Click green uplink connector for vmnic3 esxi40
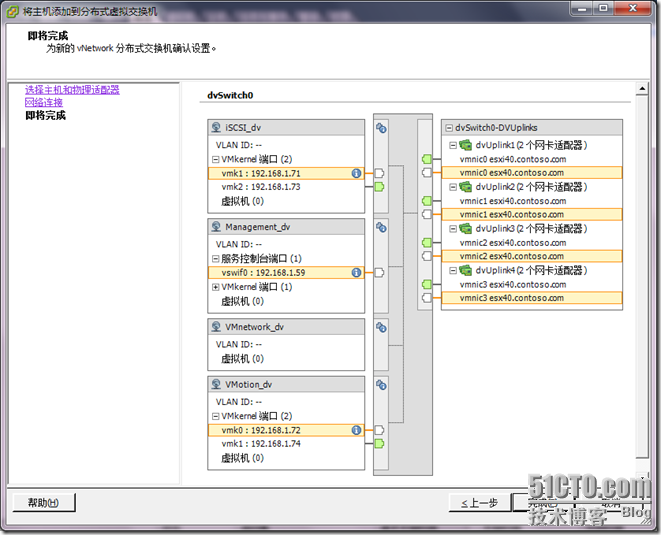 [427, 284]
